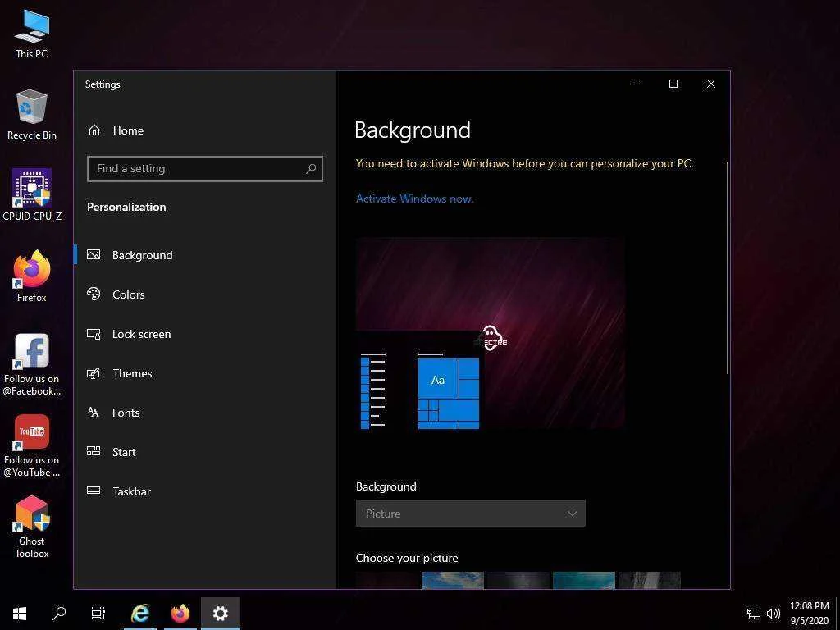Launch Firefox from desktop shortcut
The width and height of the screenshot is (840, 630).
32,276
